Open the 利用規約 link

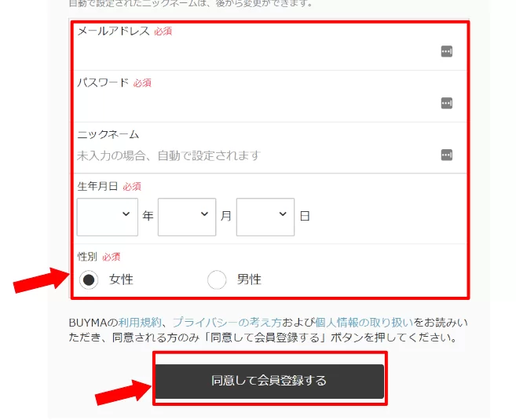pyautogui.click(x=140, y=323)
